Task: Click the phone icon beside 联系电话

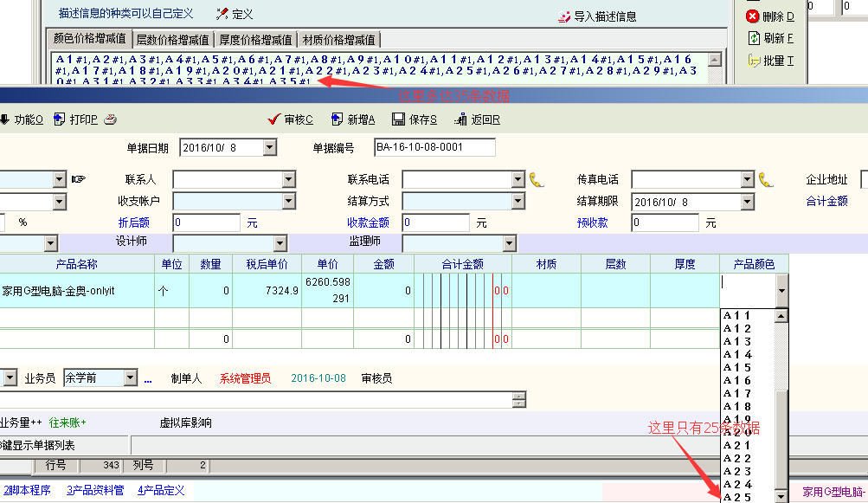Action: coord(537,179)
